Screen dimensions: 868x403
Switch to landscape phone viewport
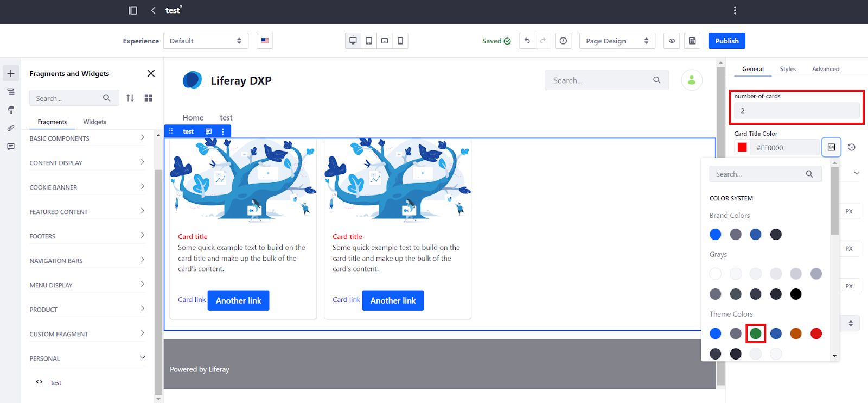385,41
